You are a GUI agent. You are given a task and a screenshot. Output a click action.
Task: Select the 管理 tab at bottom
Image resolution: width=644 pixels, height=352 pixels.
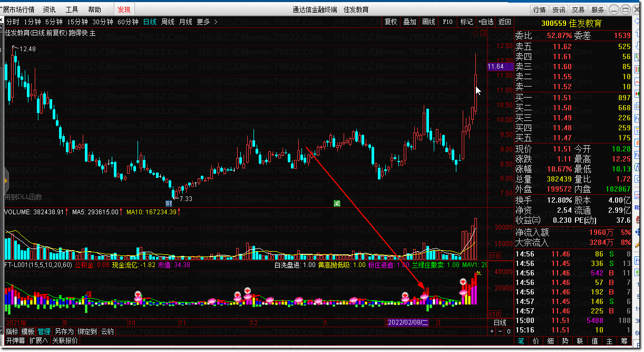point(44,331)
